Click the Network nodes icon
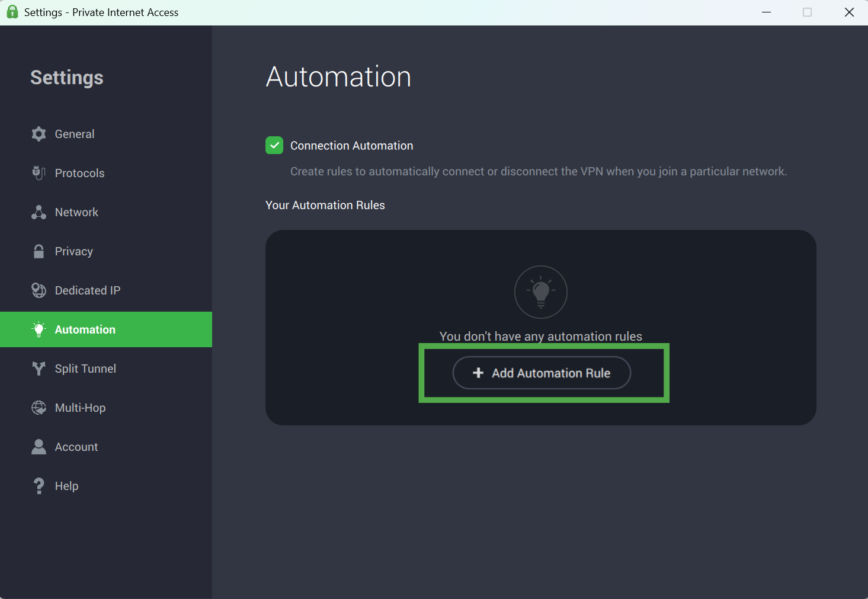Viewport: 868px width, 599px height. coord(39,212)
